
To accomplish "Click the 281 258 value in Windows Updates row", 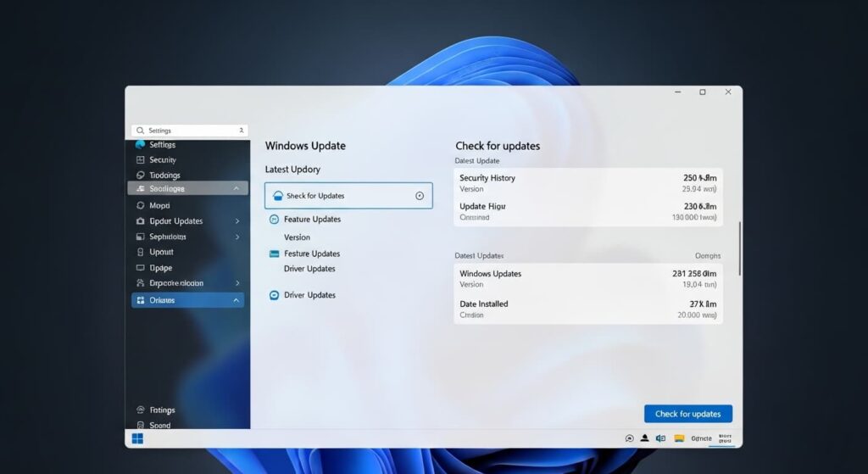I will tap(694, 274).
